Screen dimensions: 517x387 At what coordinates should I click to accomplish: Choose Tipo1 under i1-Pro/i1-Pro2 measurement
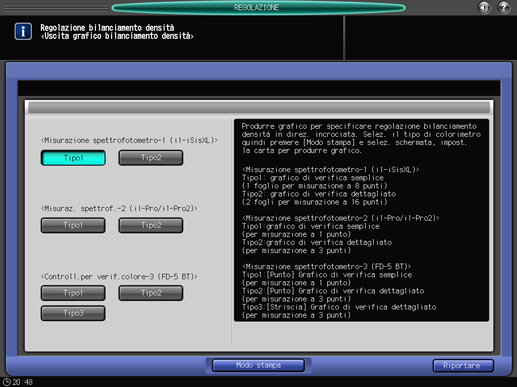pyautogui.click(x=73, y=225)
